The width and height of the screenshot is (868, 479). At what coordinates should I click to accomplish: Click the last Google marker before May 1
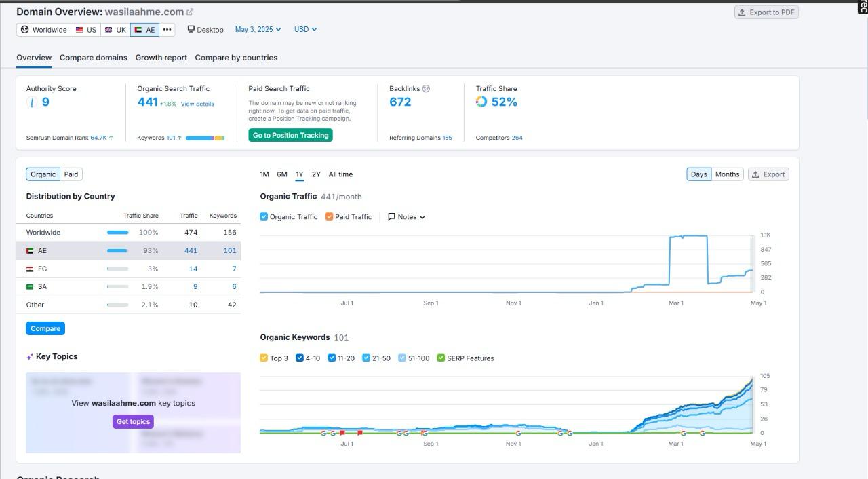click(703, 433)
